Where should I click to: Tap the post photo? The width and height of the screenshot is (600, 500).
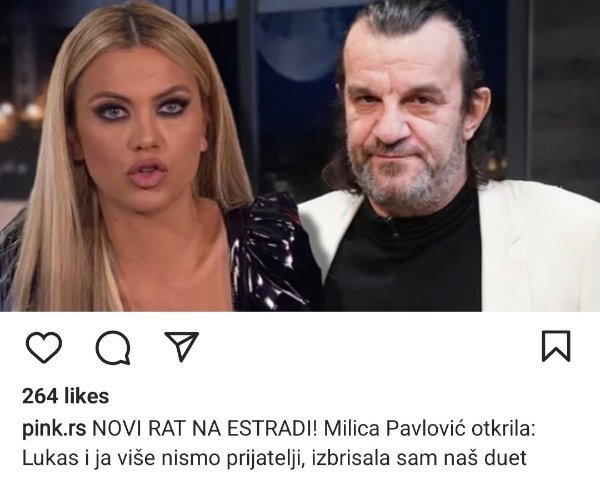click(x=300, y=156)
